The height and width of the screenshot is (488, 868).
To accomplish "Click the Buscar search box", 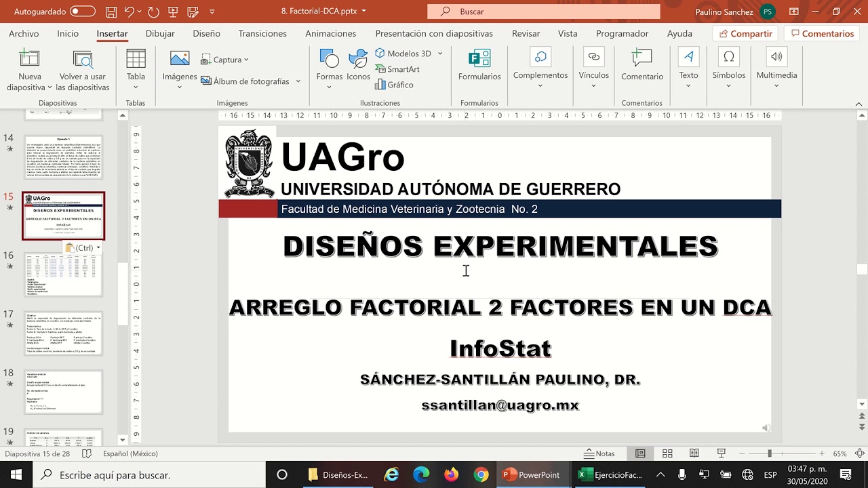I will click(x=543, y=12).
